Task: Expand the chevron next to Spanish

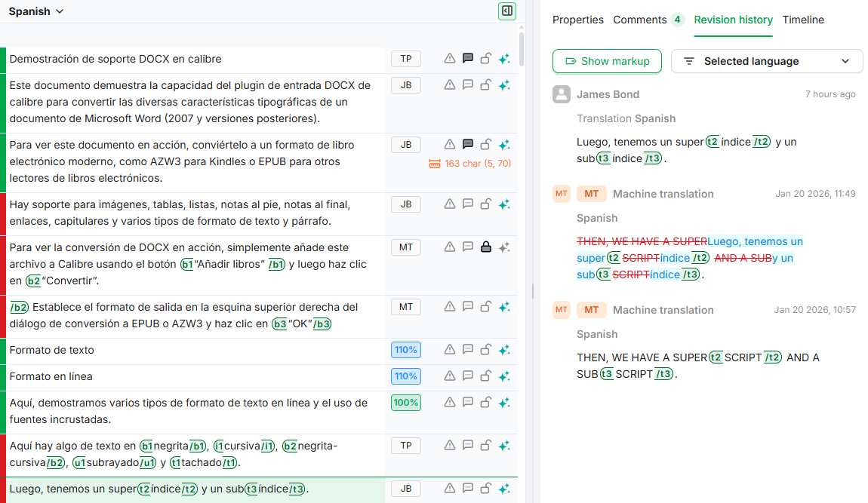Action: pos(60,11)
